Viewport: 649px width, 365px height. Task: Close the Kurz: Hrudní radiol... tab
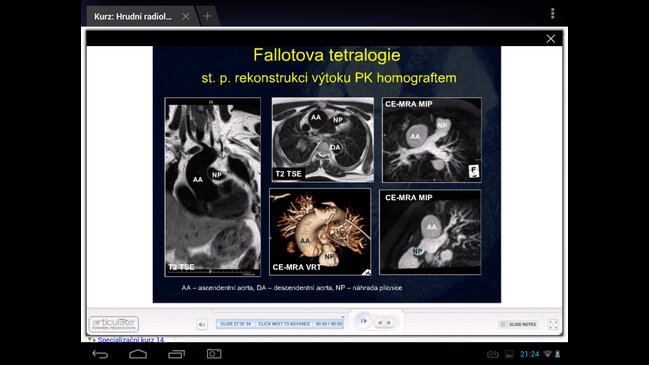click(186, 16)
